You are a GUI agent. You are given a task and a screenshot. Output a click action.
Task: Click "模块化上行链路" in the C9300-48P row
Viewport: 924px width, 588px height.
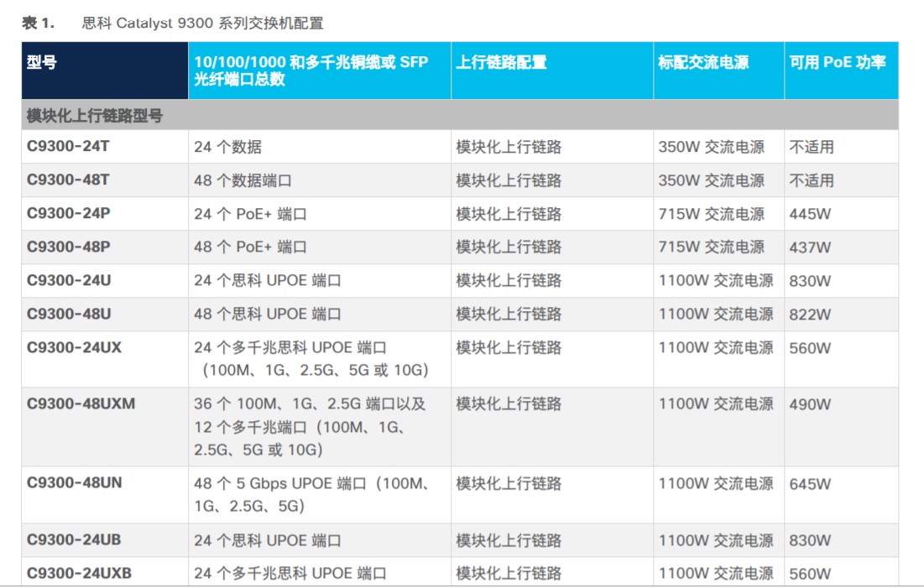tap(509, 247)
